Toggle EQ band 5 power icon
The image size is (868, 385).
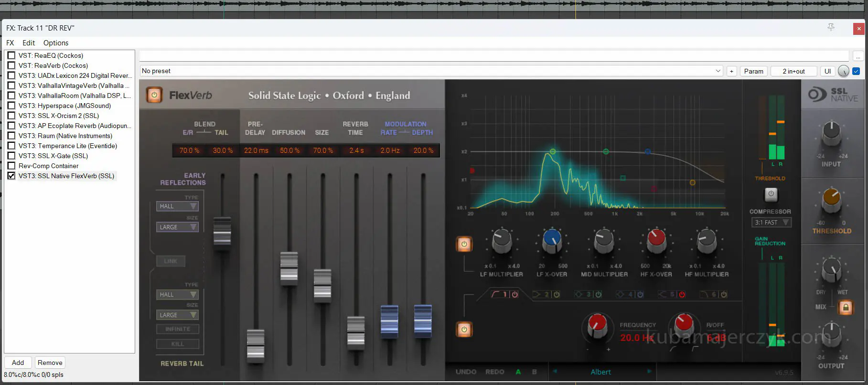pyautogui.click(x=682, y=295)
